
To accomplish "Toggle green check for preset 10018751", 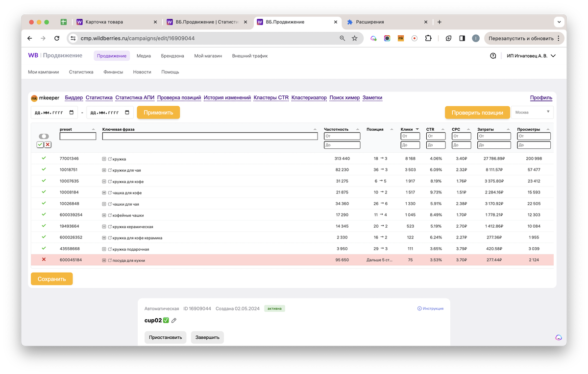I will [x=44, y=169].
